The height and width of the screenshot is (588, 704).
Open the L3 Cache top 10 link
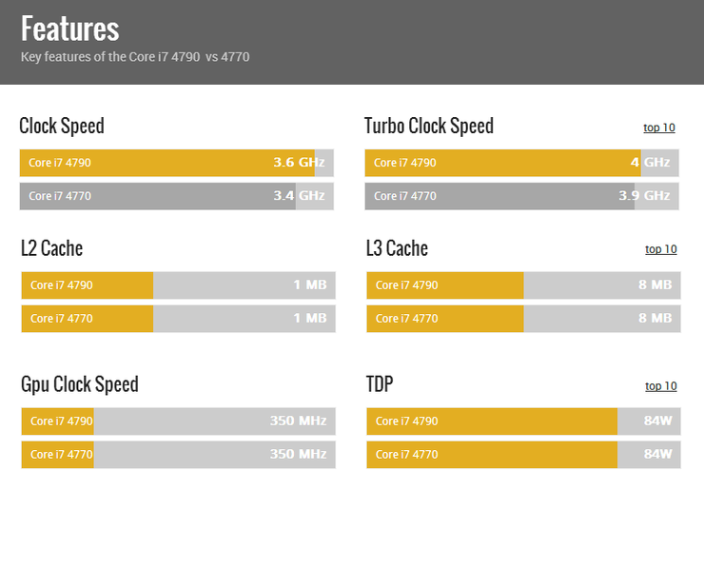tap(660, 249)
